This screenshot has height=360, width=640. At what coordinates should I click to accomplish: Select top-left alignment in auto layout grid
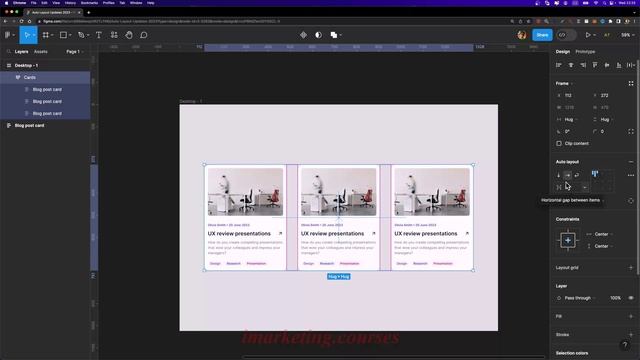[595, 174]
